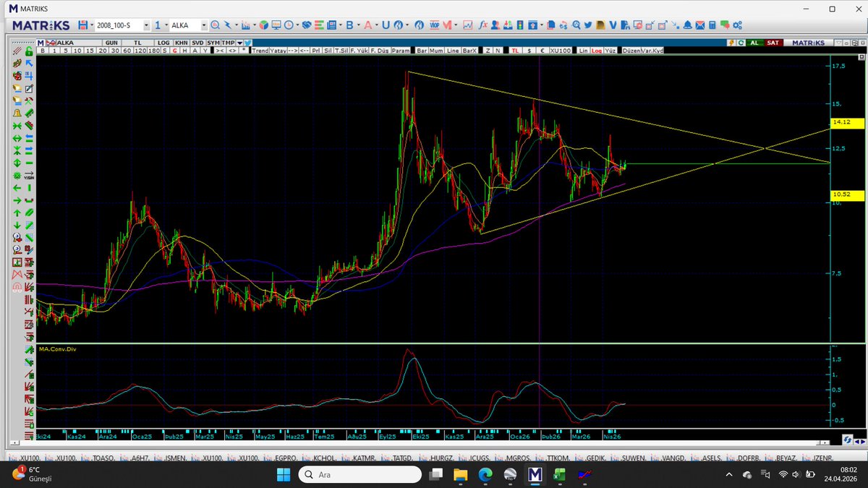
Task: Open the blue letter B toolbar icon
Action: pos(349,25)
